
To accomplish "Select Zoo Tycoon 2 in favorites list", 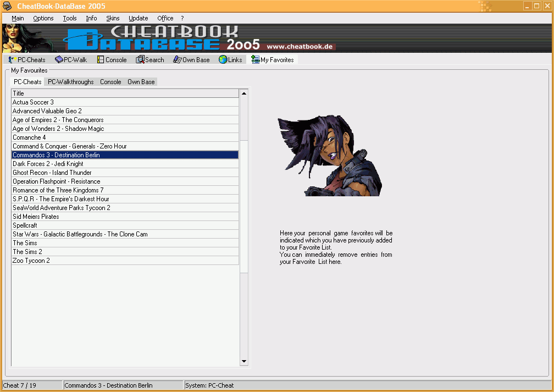I will click(x=31, y=261).
